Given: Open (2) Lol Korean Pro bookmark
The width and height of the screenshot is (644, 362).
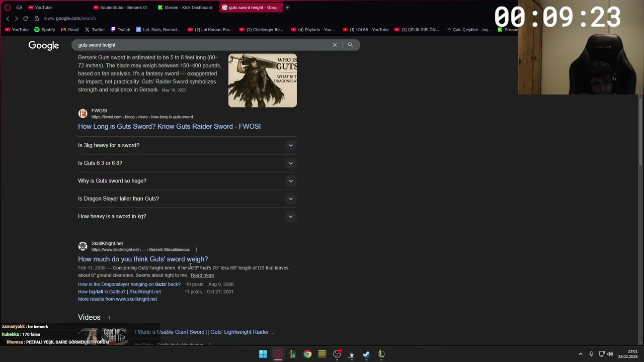Looking at the screenshot, I should 210,30.
